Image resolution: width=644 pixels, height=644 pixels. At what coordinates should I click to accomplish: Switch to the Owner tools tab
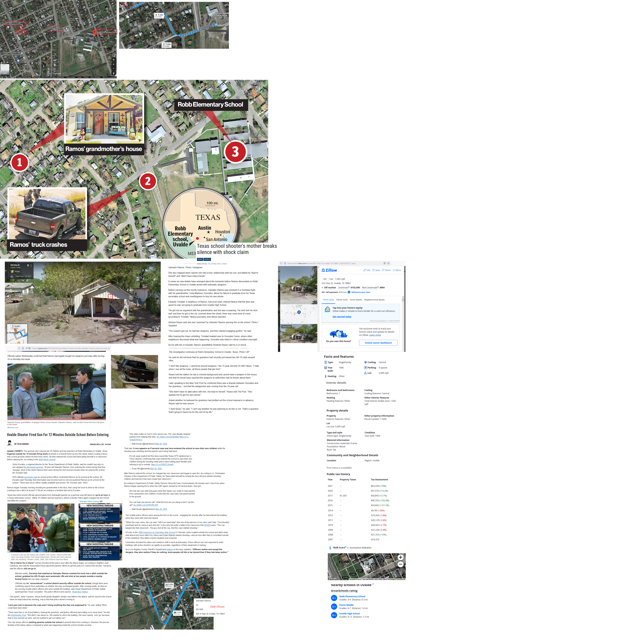[342, 300]
